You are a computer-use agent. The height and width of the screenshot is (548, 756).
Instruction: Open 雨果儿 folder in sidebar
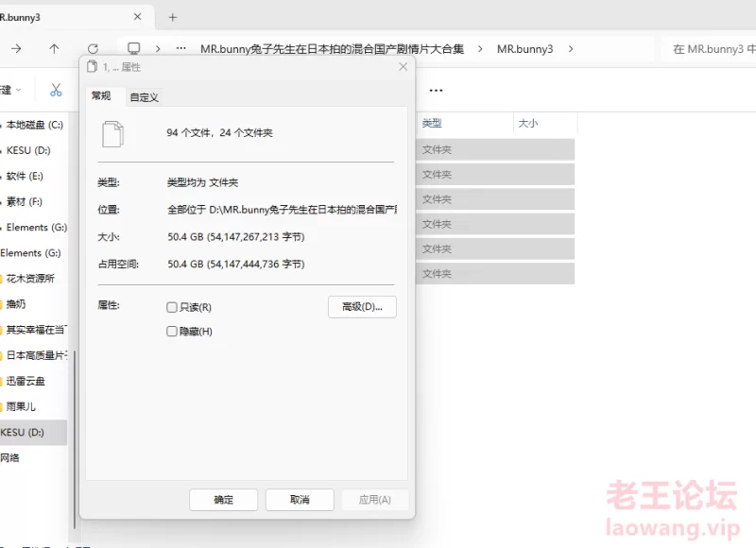pyautogui.click(x=20, y=406)
